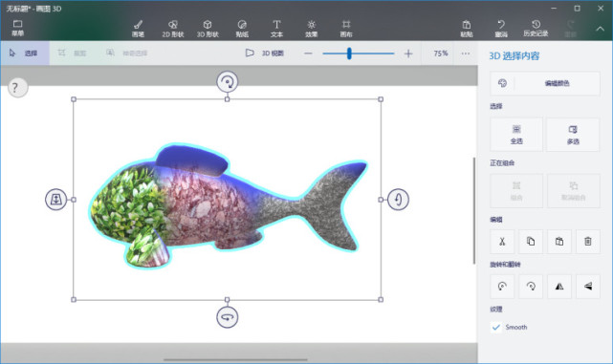Open the three-dots more options menu
The width and height of the screenshot is (613, 364).
click(465, 54)
